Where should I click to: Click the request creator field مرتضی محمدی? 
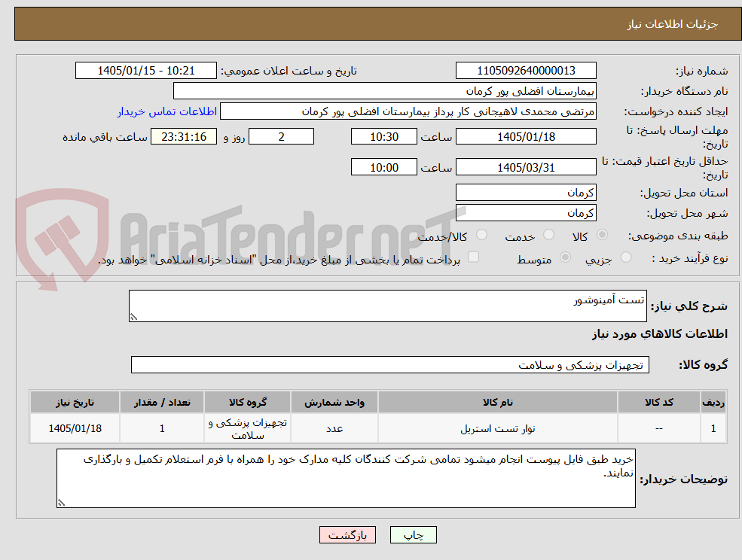(408, 111)
